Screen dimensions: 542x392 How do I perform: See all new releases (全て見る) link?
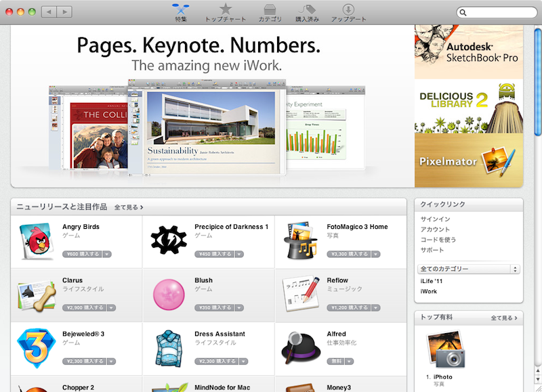pyautogui.click(x=129, y=207)
